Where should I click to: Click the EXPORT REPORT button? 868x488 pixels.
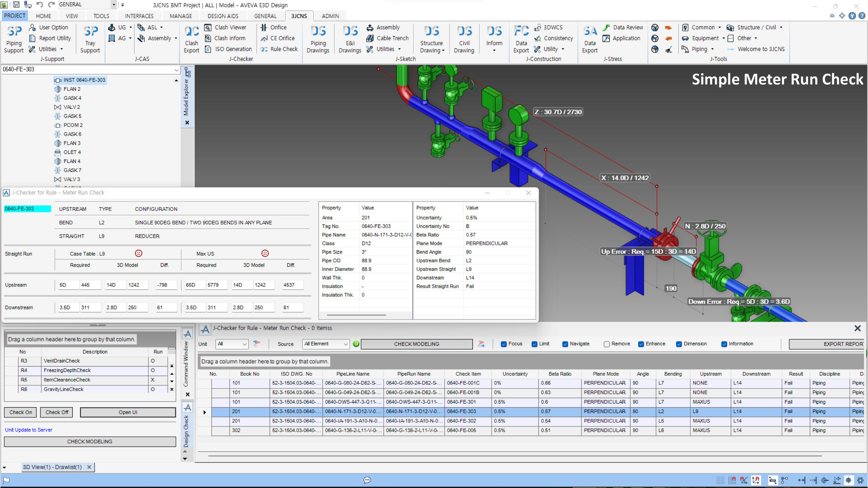click(x=827, y=344)
